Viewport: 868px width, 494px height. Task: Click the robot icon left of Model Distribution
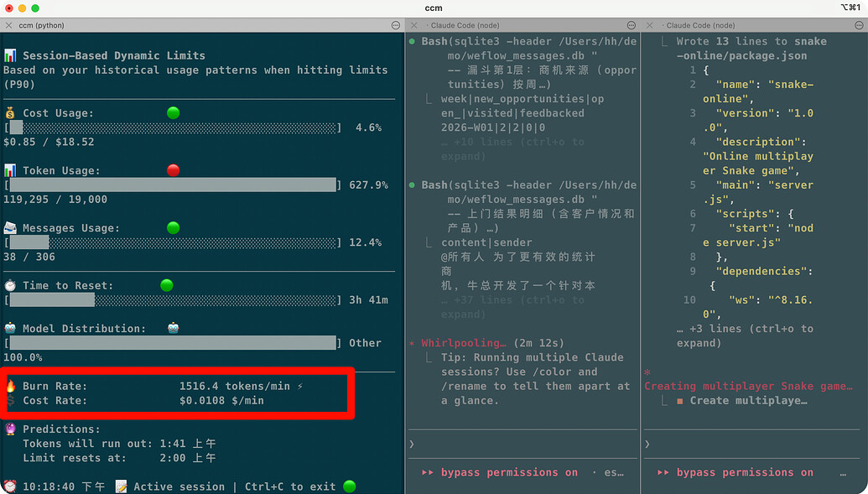(10, 329)
